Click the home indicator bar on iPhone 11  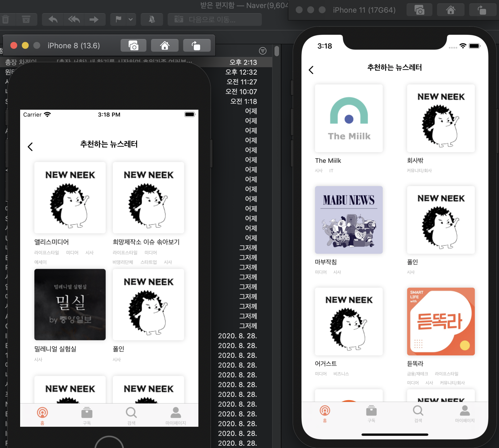pyautogui.click(x=395, y=435)
